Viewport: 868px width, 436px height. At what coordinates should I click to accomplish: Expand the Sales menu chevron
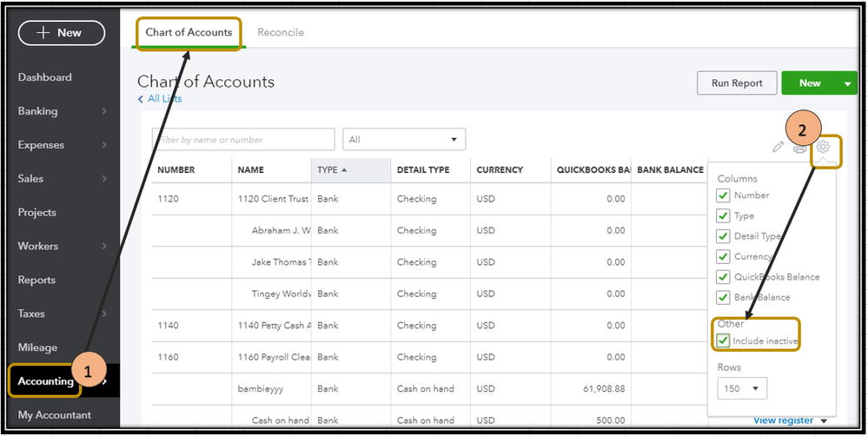pos(104,179)
